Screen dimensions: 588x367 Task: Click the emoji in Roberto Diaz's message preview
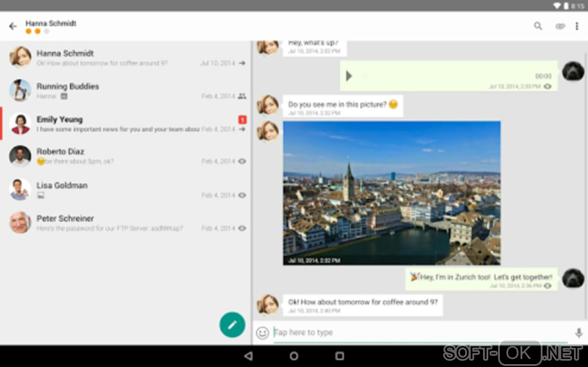pos(40,161)
